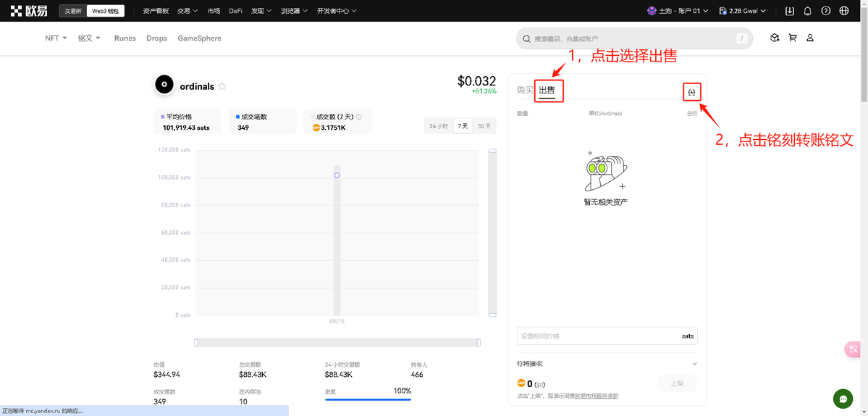Click the 上架 list button
Viewport: 868px width, 416px height.
coord(677,383)
